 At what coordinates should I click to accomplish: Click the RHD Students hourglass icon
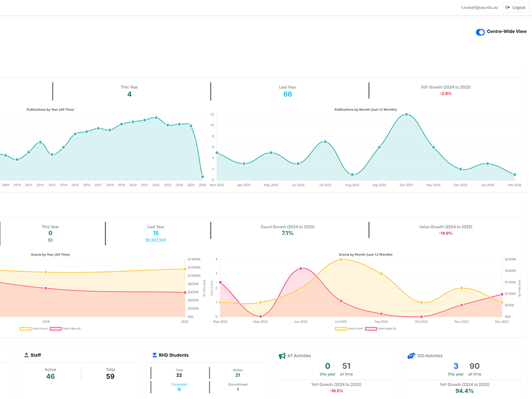[x=154, y=355]
